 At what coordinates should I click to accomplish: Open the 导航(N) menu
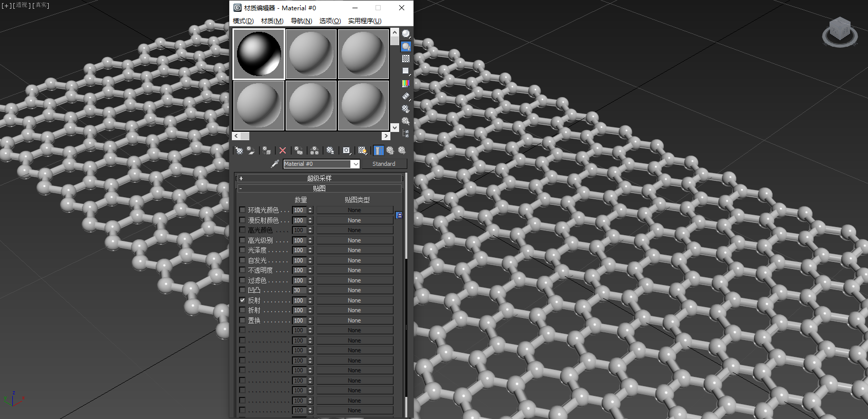[x=302, y=21]
